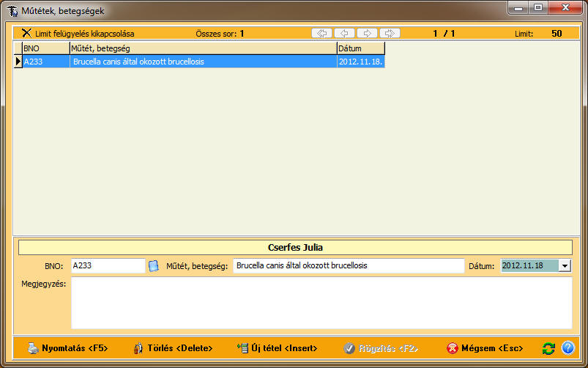588x368 pixels.
Task: Open BNO code lookup book icon
Action: point(153,266)
